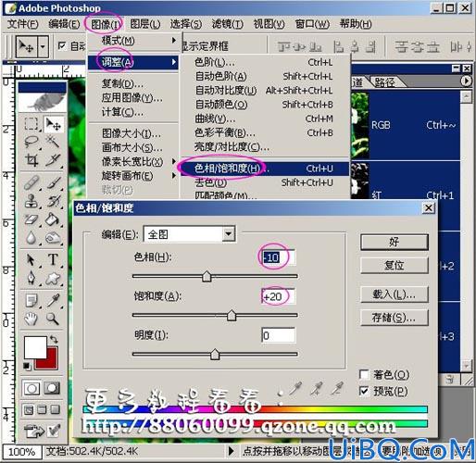The image size is (476, 463).
Task: Choose 曲线(V) menu entry
Action: [265, 119]
